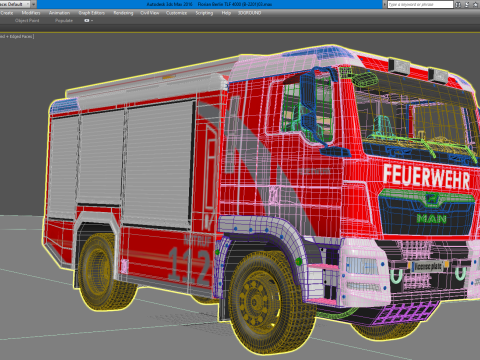Select the license plate on the bumper
The image size is (480, 360).
[428, 266]
